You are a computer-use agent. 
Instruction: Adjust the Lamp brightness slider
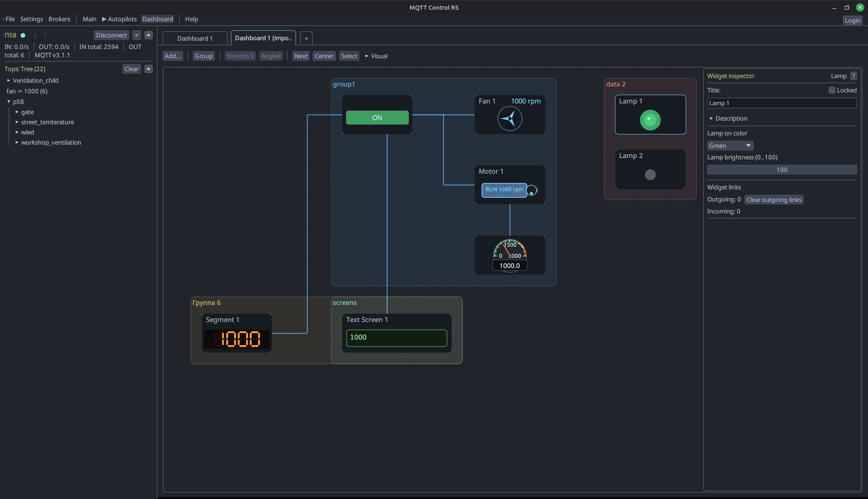[782, 170]
